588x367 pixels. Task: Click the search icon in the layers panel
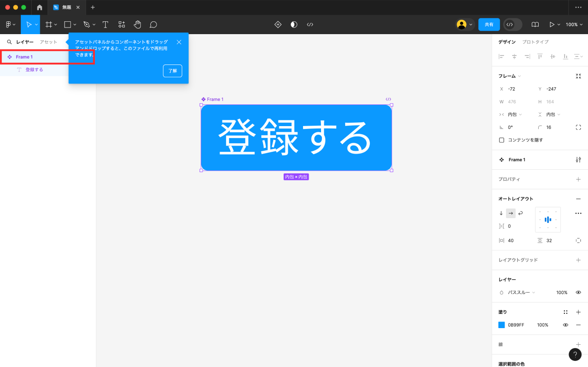tap(9, 42)
